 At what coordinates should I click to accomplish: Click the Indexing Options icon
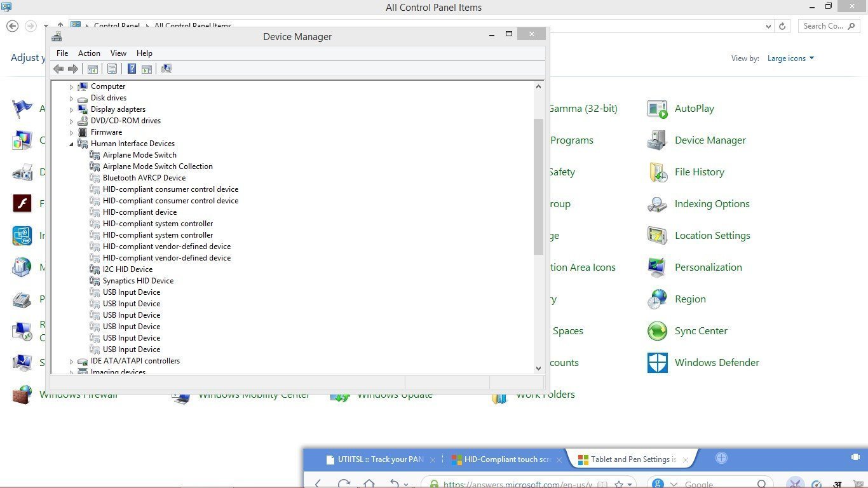click(657, 204)
